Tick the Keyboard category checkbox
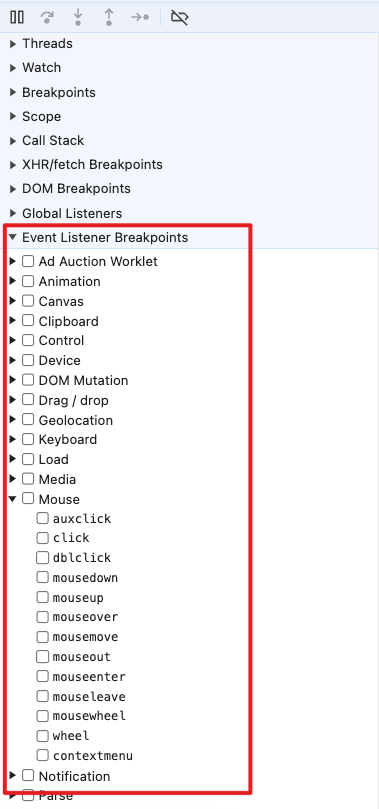This screenshot has height=809, width=379. [x=28, y=439]
